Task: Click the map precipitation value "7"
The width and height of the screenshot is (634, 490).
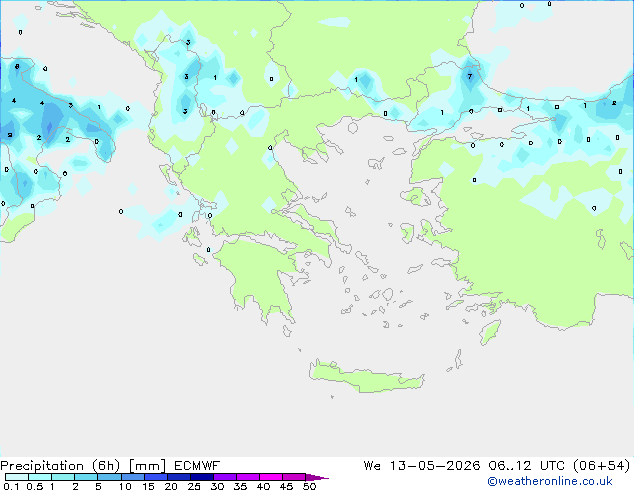Action: pyautogui.click(x=469, y=76)
